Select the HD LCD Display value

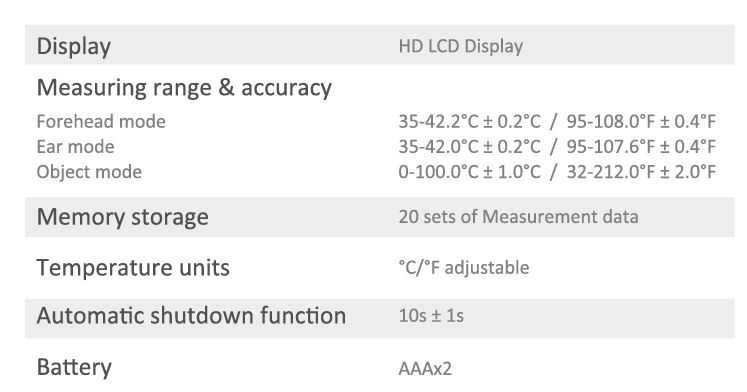pos(461,47)
